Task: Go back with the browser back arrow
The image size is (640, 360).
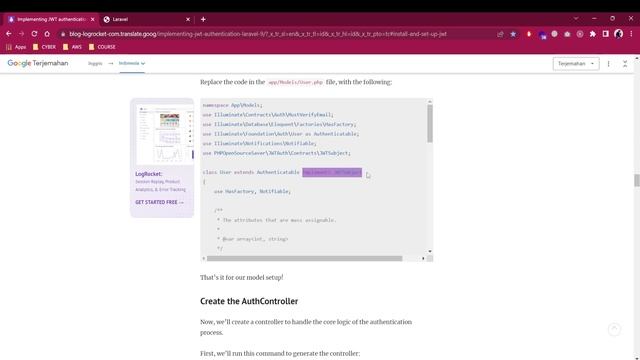Action: (9, 34)
